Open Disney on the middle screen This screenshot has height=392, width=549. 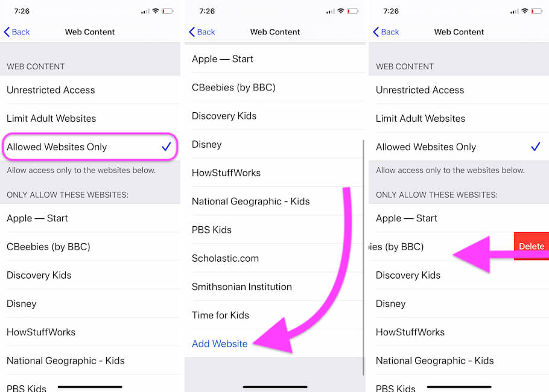[x=275, y=144]
